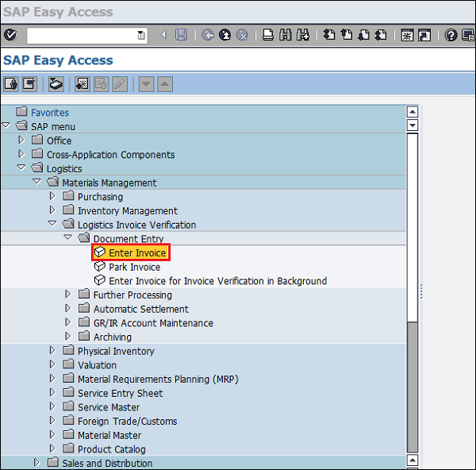
Task: Click the Help question mark icon
Action: click(451, 35)
